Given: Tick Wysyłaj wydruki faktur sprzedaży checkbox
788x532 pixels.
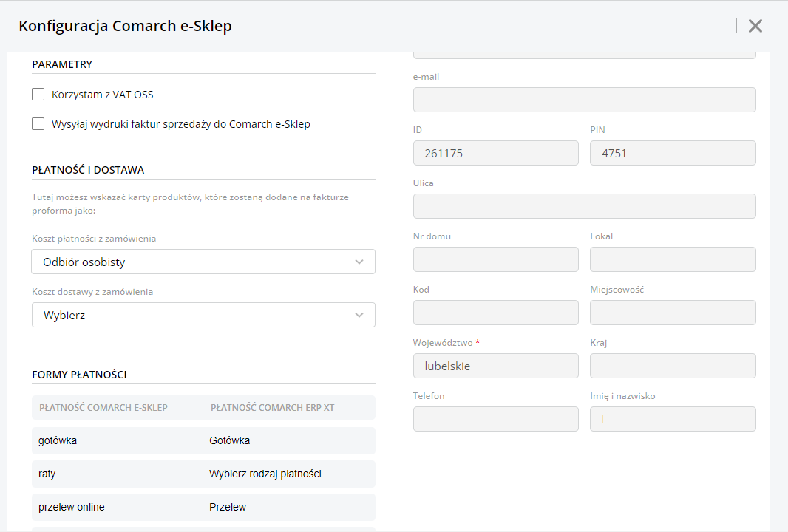Looking at the screenshot, I should coord(38,124).
